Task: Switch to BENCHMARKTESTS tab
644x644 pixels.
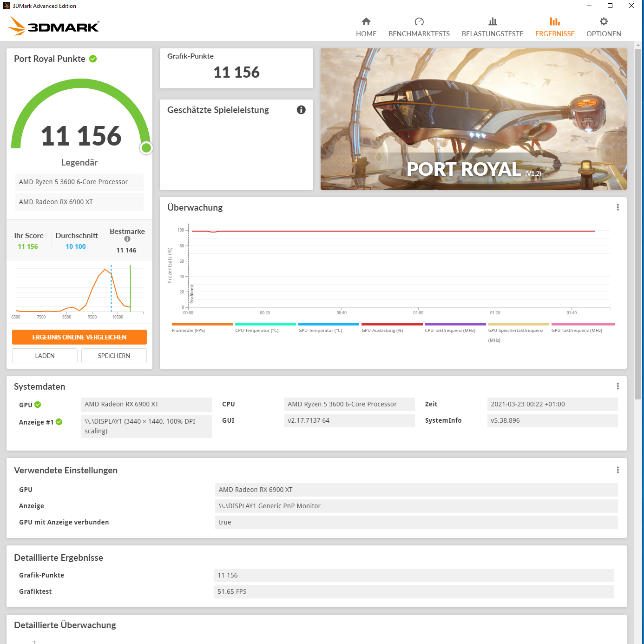Action: coord(419,27)
